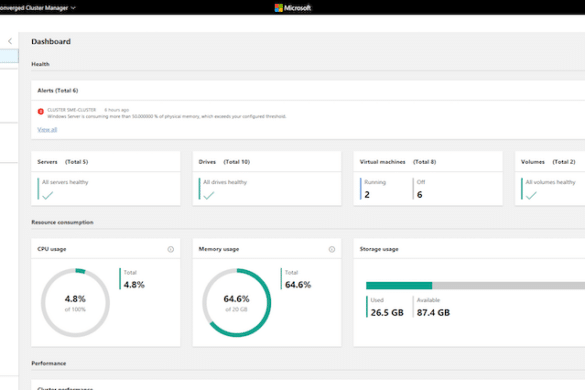Select the highlighted Dashboard sidebar item
This screenshot has height=390, width=585.
coord(9,56)
